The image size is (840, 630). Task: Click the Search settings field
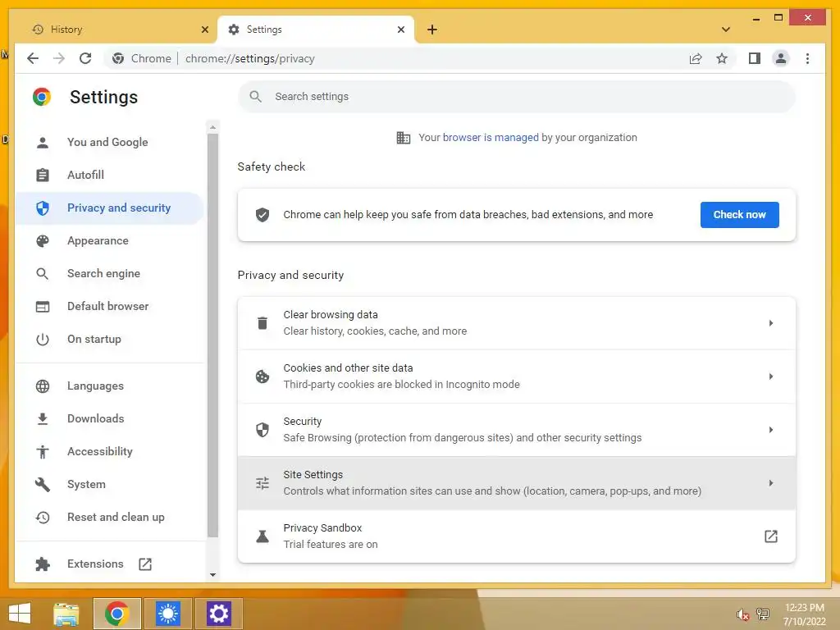point(517,97)
